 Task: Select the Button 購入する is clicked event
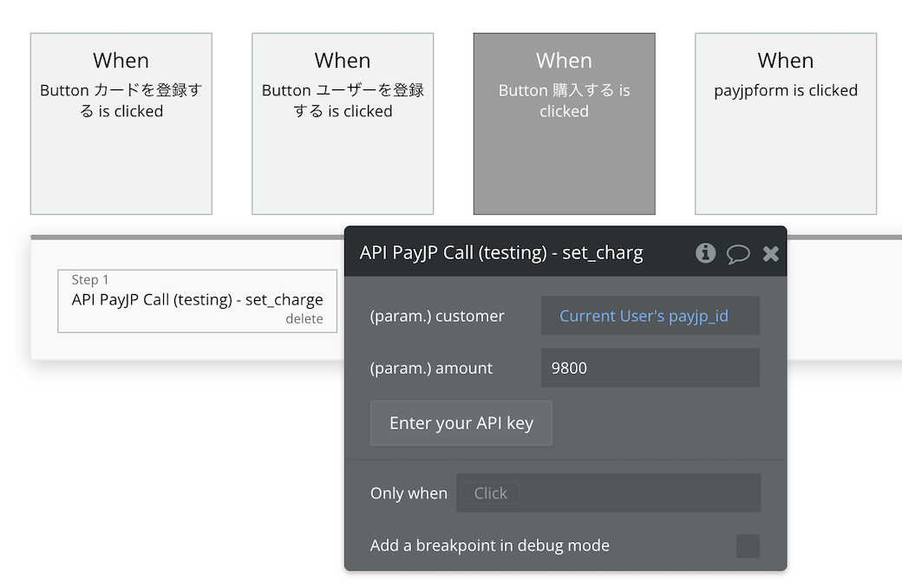(x=565, y=124)
